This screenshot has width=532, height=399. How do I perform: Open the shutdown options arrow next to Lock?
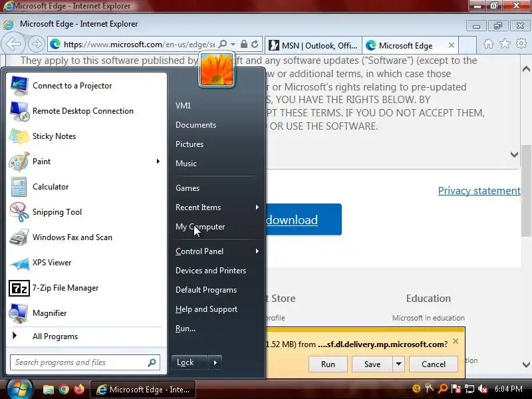click(x=215, y=362)
